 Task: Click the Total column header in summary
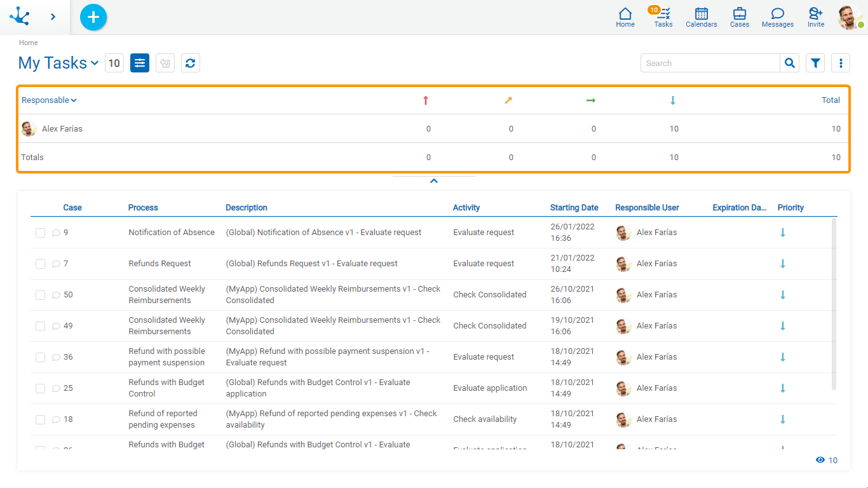[x=831, y=100]
